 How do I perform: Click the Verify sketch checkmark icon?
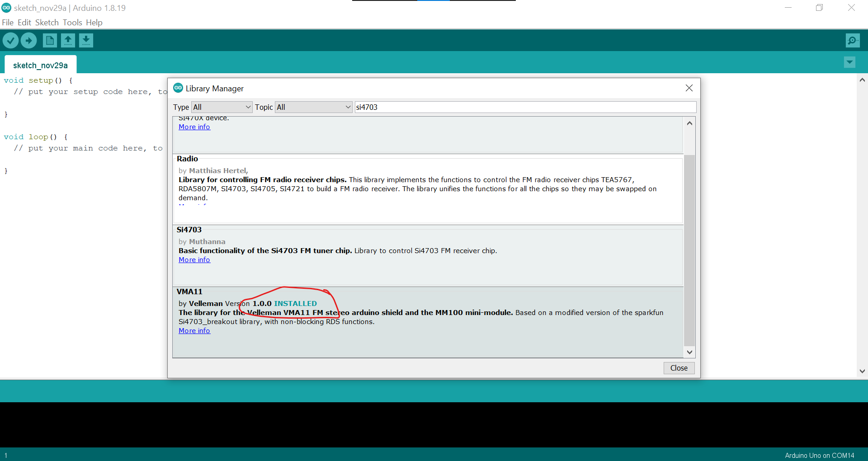click(x=10, y=41)
